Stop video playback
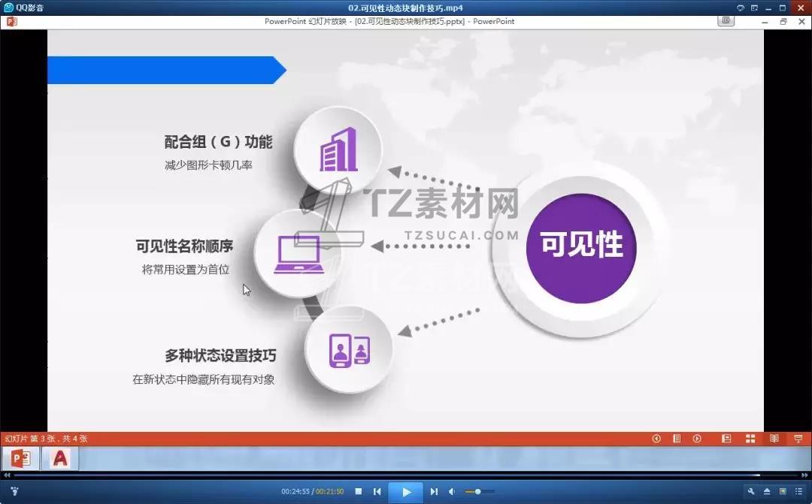This screenshot has width=812, height=504. pyautogui.click(x=359, y=491)
